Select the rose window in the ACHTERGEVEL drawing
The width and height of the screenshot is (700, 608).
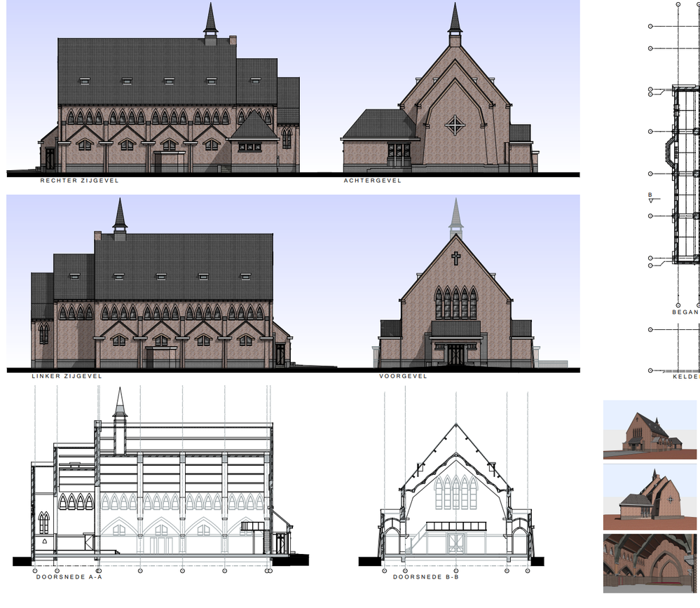[455, 124]
